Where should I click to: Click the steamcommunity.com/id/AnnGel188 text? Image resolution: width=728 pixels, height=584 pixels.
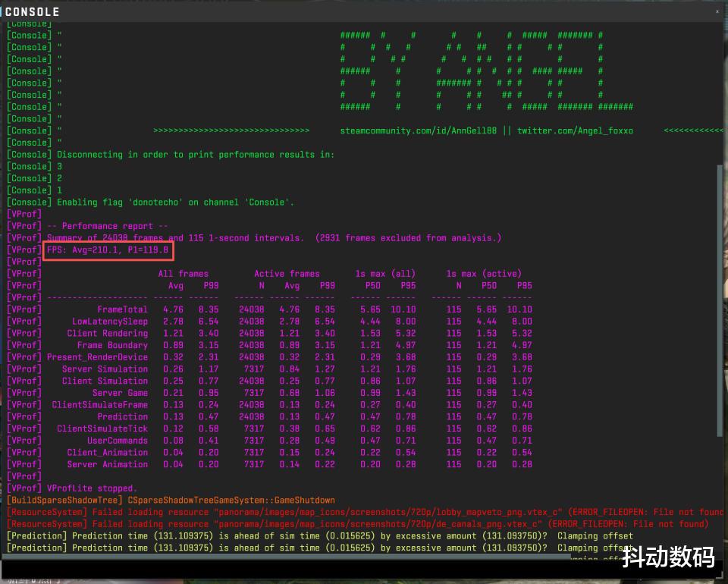418,130
